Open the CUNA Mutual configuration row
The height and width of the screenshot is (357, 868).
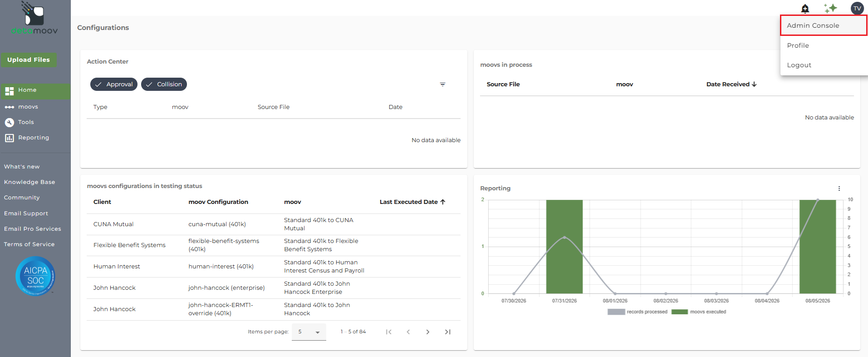click(x=274, y=224)
